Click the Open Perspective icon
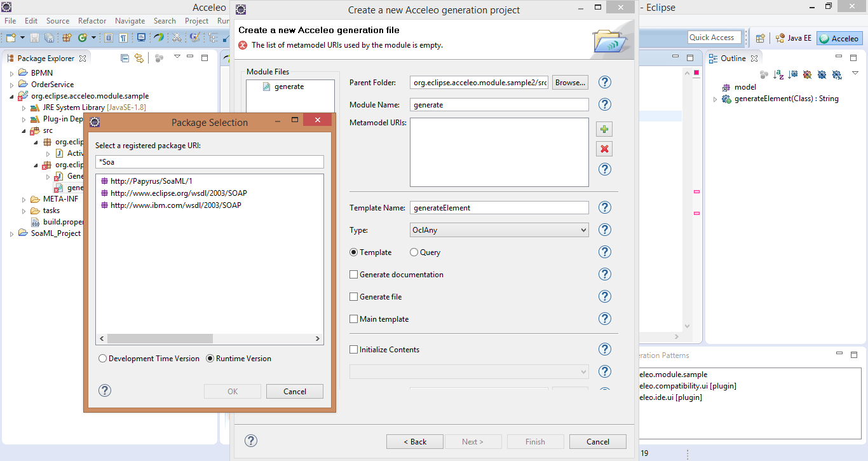 [x=760, y=38]
